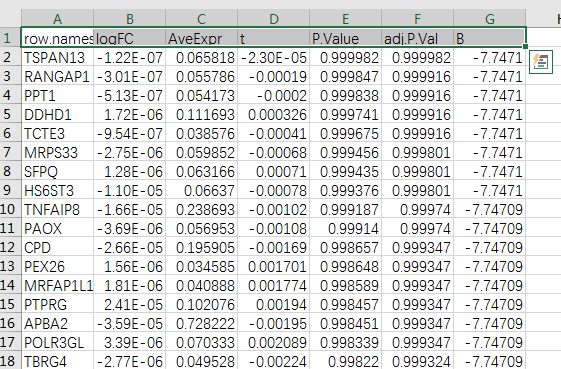Click t value 0.001774
The height and width of the screenshot is (369, 561).
click(274, 285)
